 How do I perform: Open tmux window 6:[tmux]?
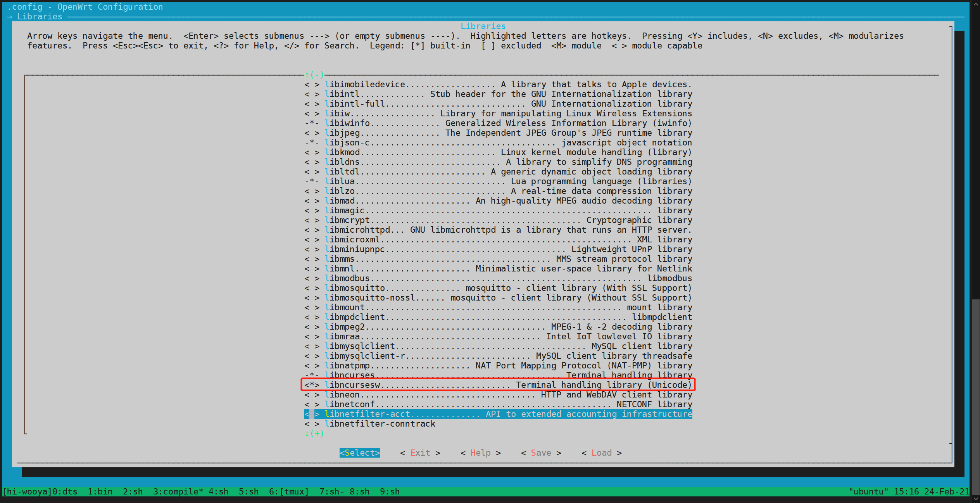tap(290, 491)
